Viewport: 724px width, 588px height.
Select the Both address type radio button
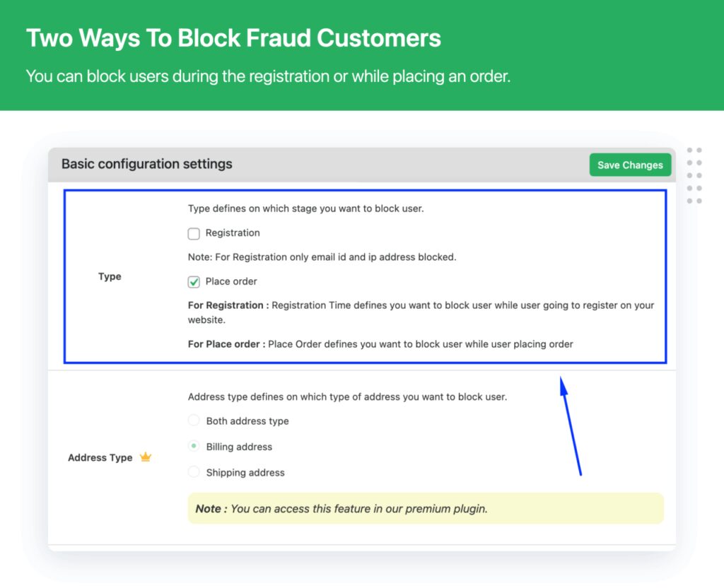coord(194,420)
